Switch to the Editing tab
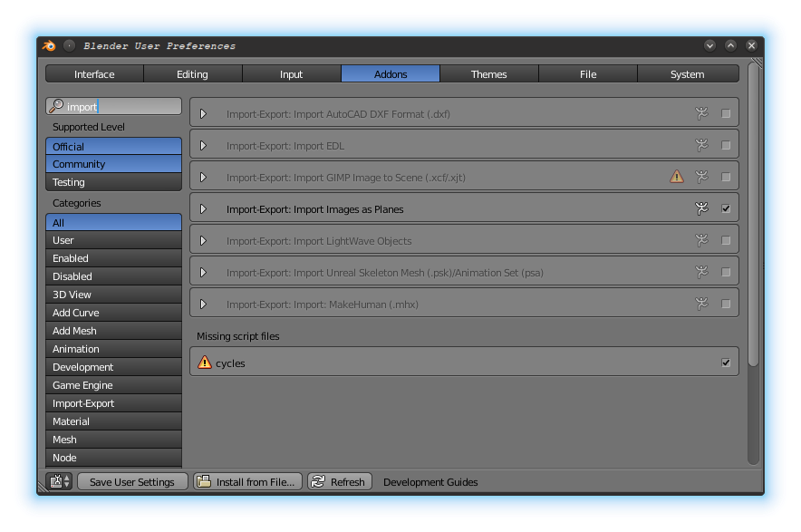The width and height of the screenshot is (801, 532). pyautogui.click(x=193, y=73)
